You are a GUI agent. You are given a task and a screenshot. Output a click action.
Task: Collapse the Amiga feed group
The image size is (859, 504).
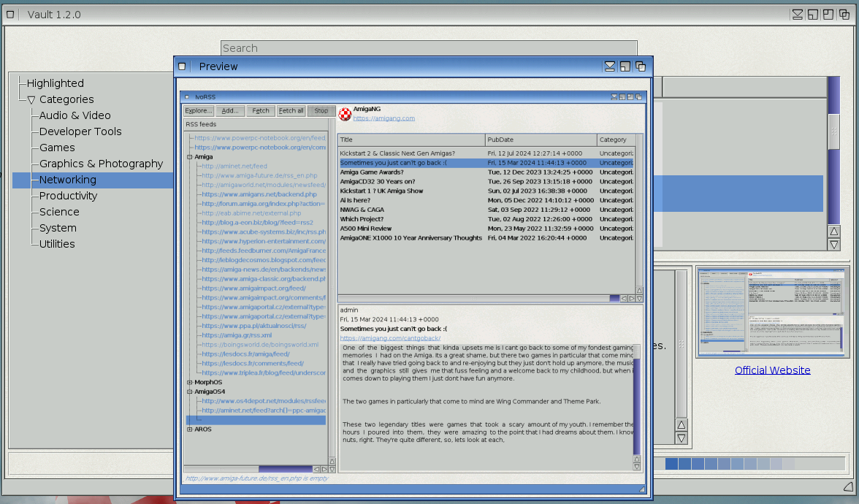coord(190,157)
